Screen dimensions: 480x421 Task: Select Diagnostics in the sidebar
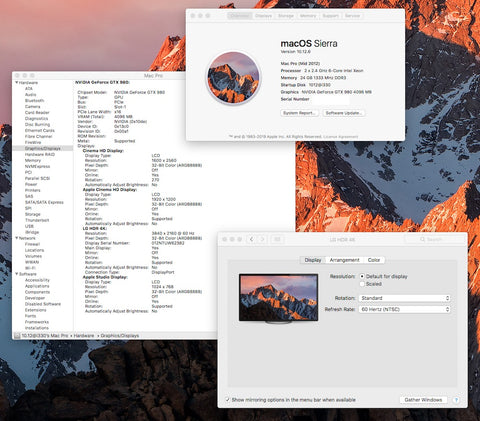coord(36,118)
